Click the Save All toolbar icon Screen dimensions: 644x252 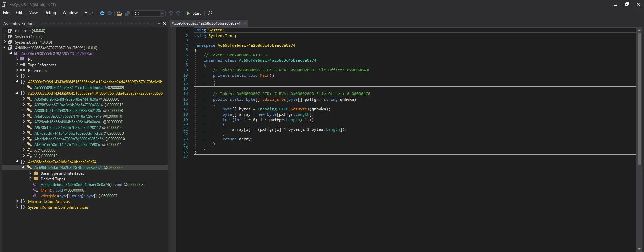[127, 13]
